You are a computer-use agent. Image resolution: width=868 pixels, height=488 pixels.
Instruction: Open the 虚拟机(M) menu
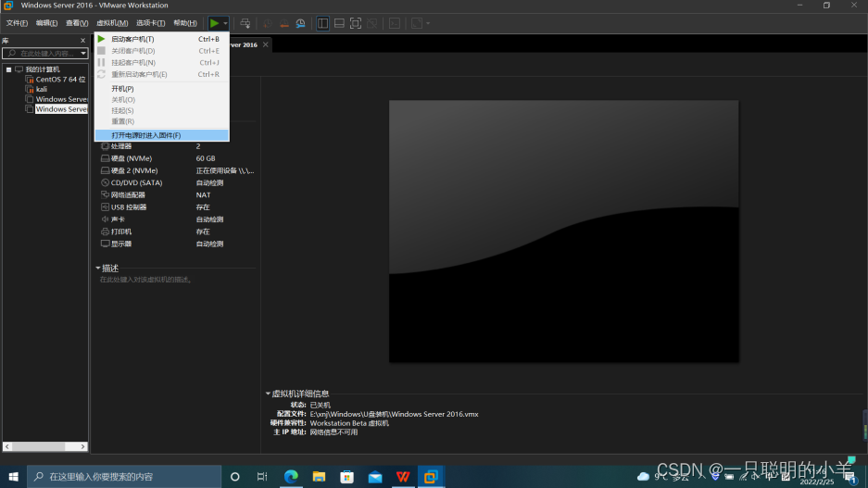pyautogui.click(x=112, y=23)
